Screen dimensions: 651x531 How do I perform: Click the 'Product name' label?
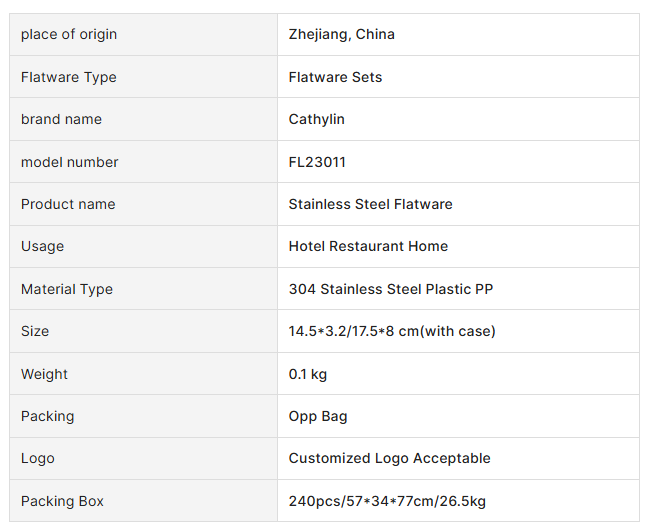coord(68,204)
